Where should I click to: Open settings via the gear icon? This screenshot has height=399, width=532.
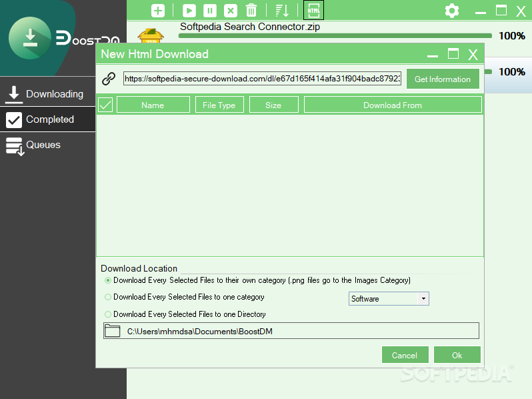point(452,11)
